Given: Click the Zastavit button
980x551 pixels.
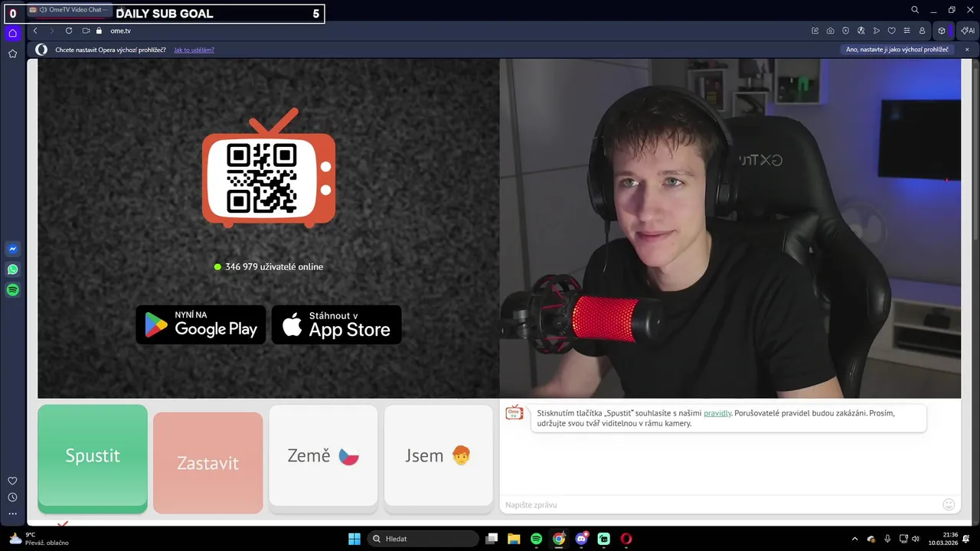Looking at the screenshot, I should click(x=207, y=463).
